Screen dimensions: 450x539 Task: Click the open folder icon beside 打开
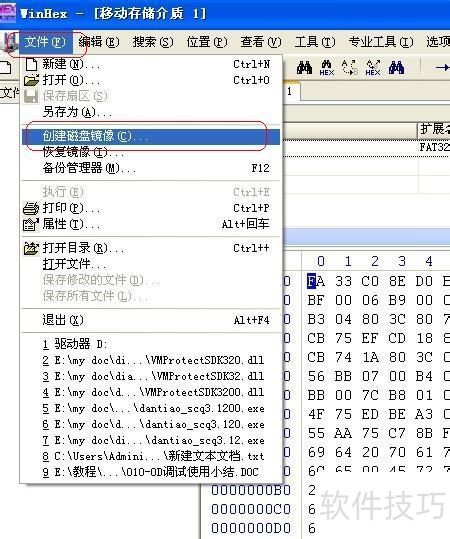pos(31,80)
